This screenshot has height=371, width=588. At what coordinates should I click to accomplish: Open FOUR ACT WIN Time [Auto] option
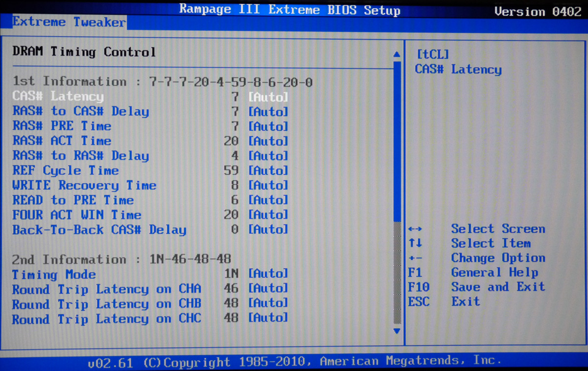[269, 215]
